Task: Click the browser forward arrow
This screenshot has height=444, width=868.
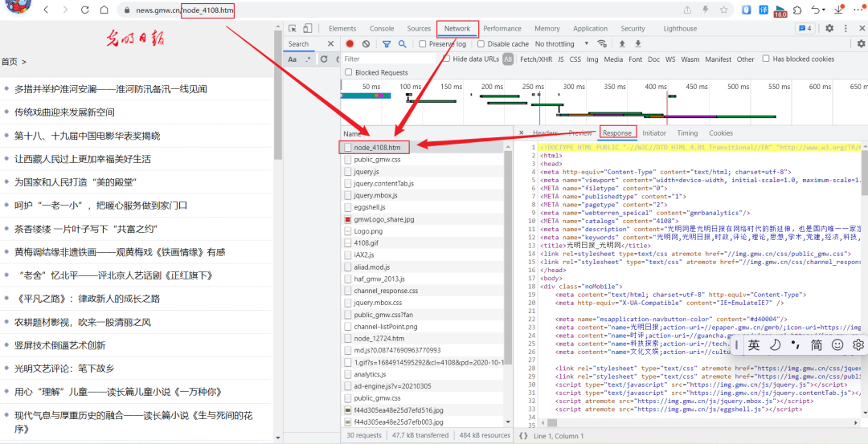Action: tap(65, 10)
